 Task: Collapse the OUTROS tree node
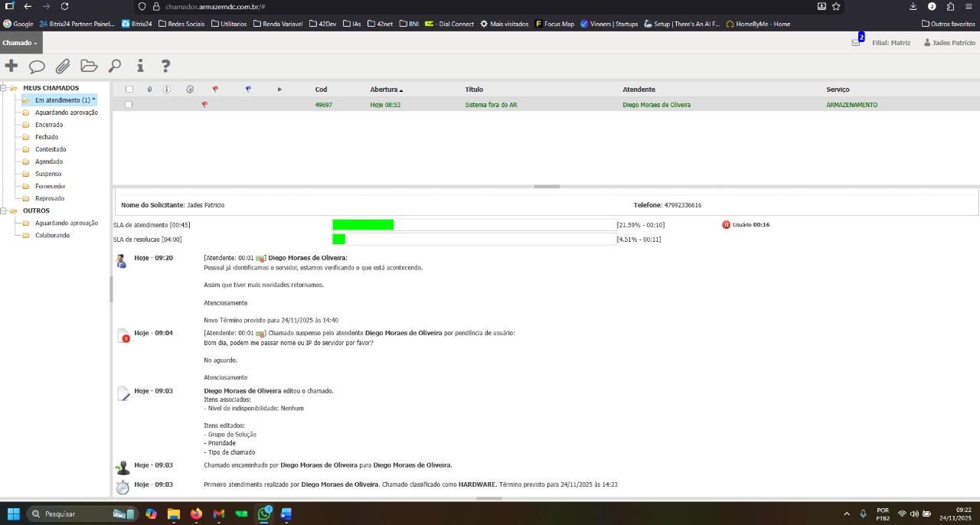4,210
